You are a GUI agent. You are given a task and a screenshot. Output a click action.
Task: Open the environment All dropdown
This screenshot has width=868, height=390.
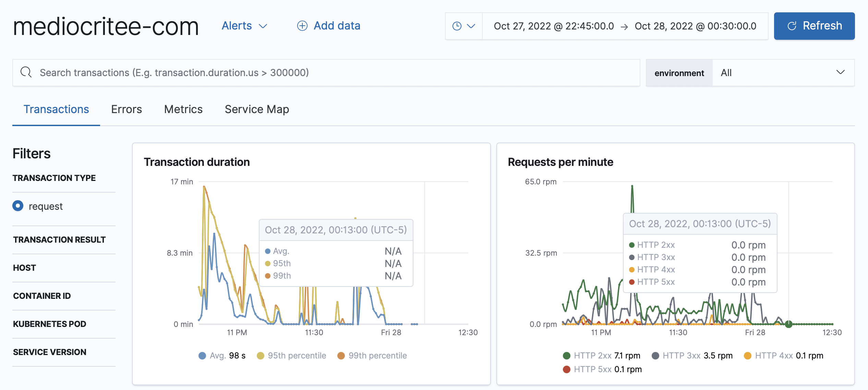click(783, 73)
